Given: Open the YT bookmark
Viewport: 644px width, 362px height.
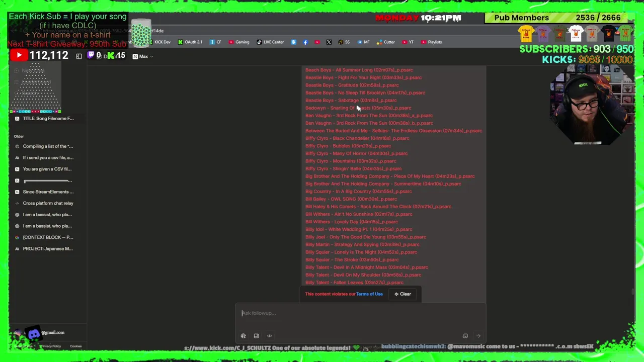Looking at the screenshot, I should [408, 42].
